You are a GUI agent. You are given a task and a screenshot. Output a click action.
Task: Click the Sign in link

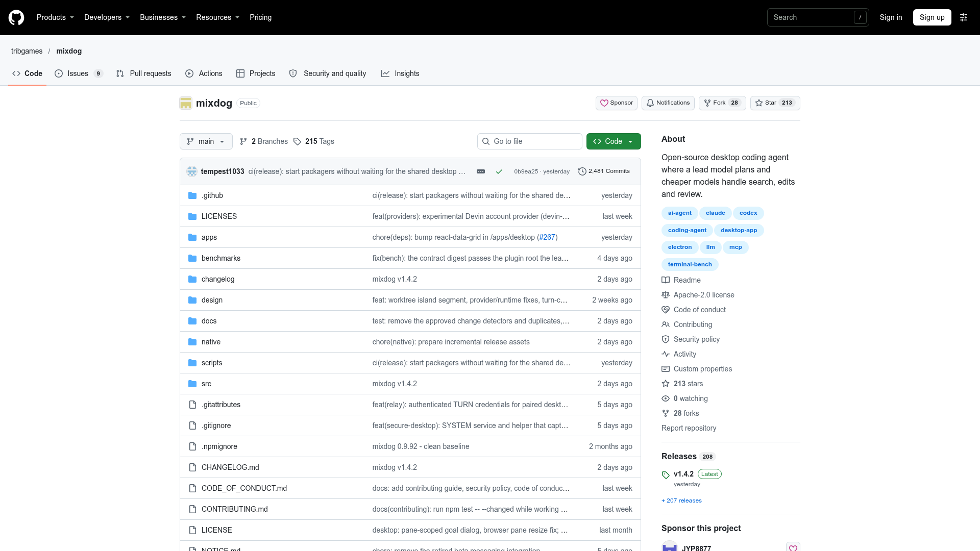(891, 17)
